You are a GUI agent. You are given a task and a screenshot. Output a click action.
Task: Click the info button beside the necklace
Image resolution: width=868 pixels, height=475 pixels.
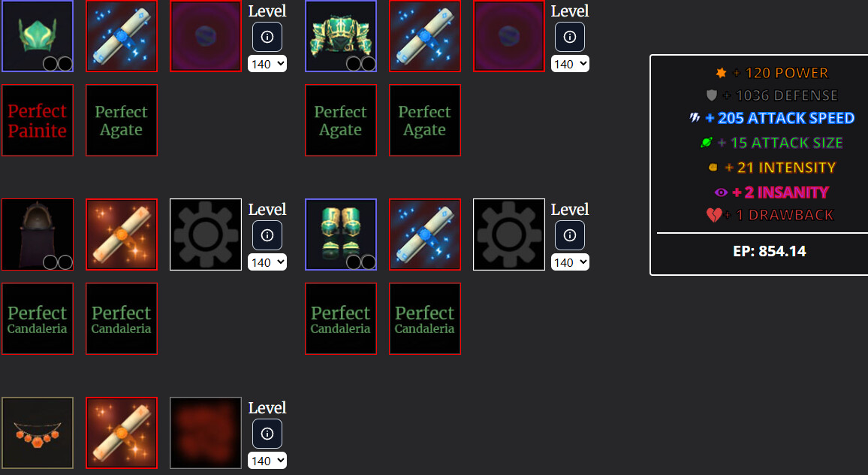(x=267, y=434)
